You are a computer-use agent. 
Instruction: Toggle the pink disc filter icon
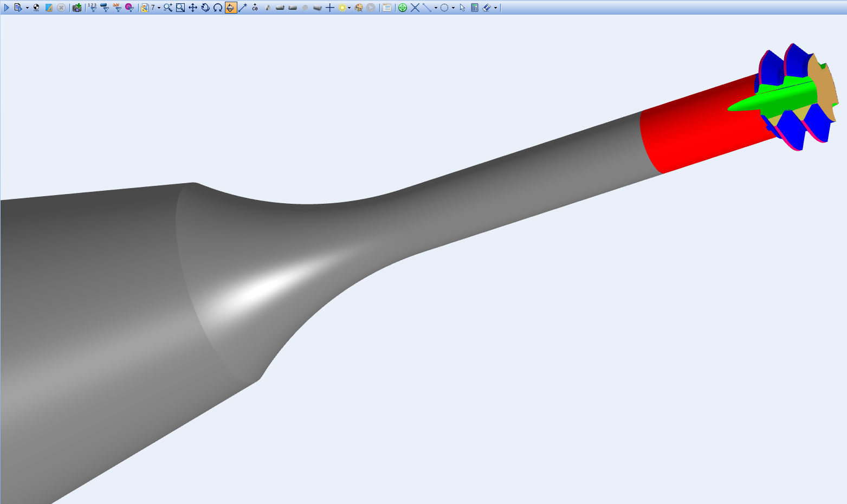pyautogui.click(x=129, y=8)
